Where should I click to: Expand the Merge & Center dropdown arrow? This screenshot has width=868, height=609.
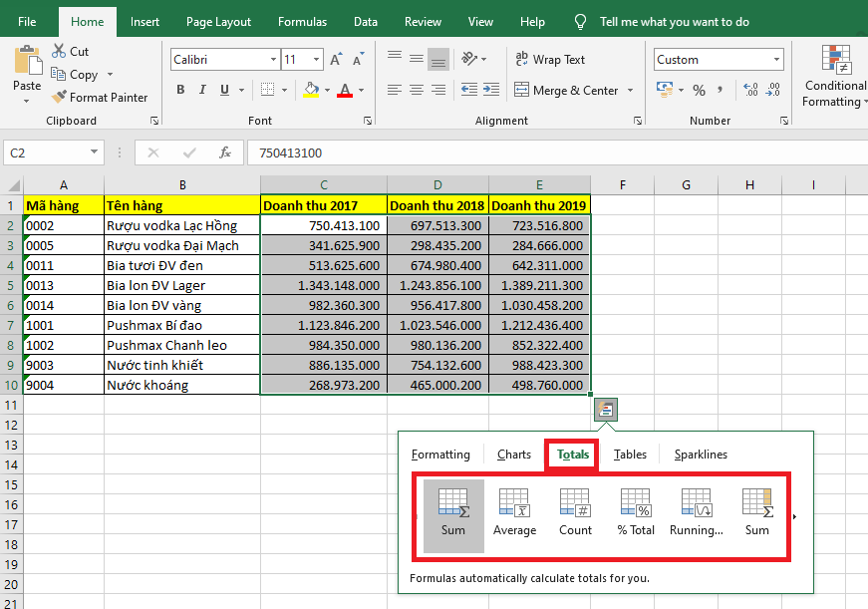point(630,91)
